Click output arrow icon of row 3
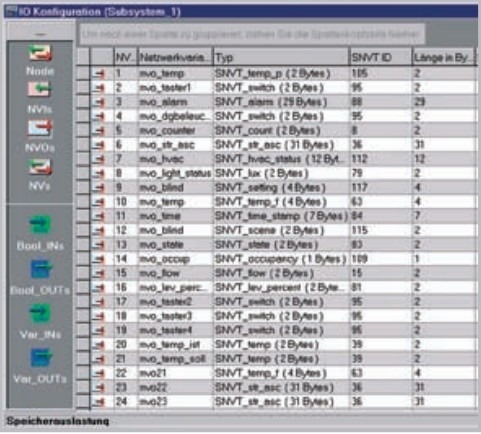This screenshot has width=481, height=434. click(x=99, y=102)
